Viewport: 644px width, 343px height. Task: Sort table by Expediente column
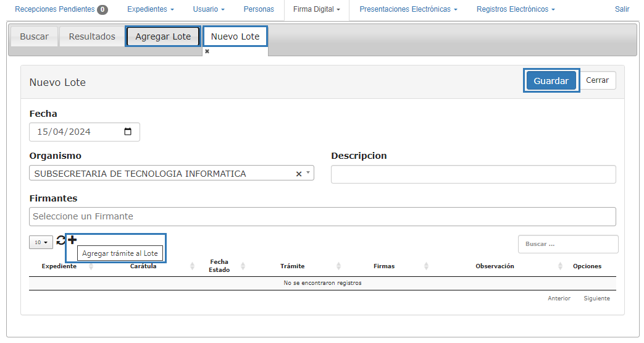click(59, 266)
